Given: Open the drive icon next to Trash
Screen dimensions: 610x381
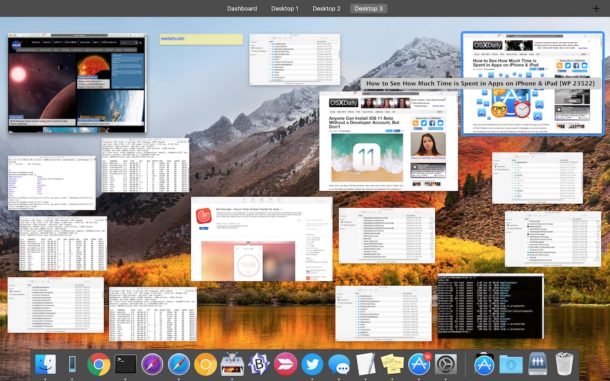Looking at the screenshot, I should 538,364.
